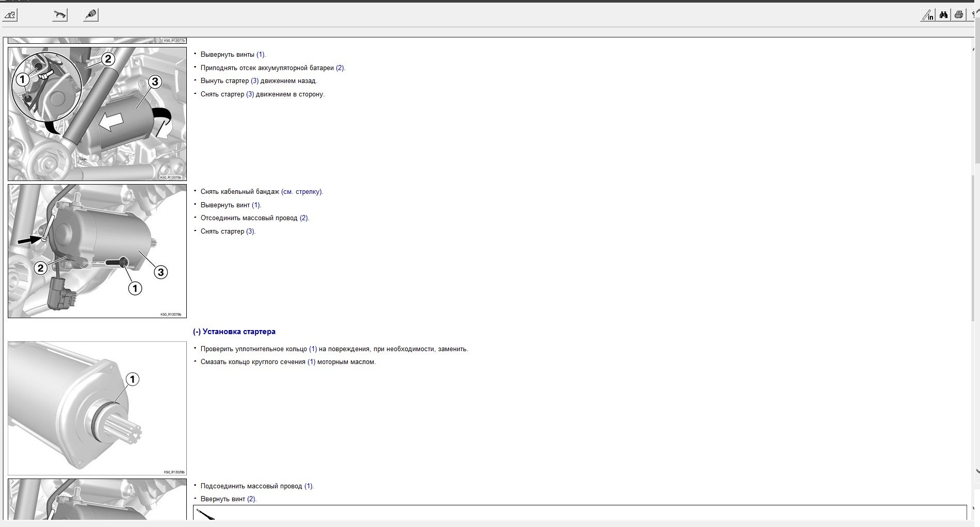Screen dimensions: 980x527
Task: Click reference (2) after 'аккумуляторной батареи'
Action: click(340, 68)
